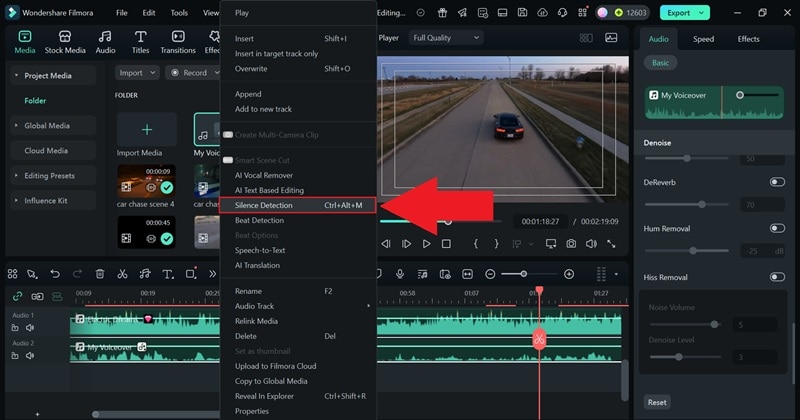
Task: Expand the Import dropdown
Action: tap(137, 73)
